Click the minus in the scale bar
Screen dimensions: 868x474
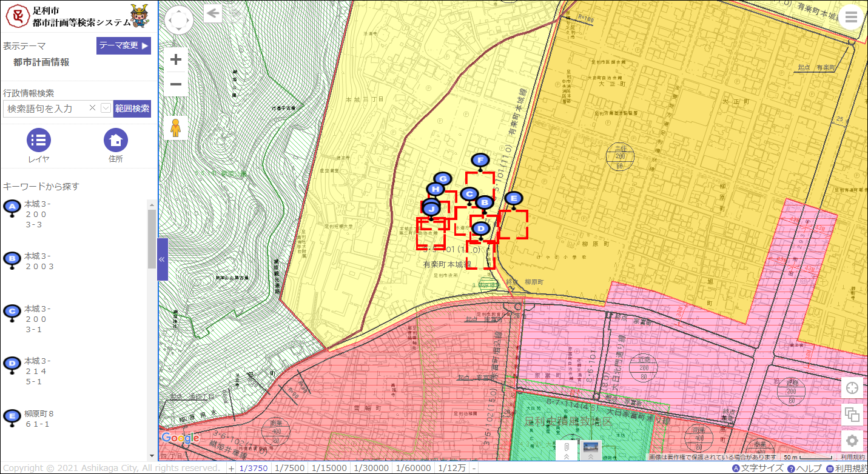tap(474, 468)
